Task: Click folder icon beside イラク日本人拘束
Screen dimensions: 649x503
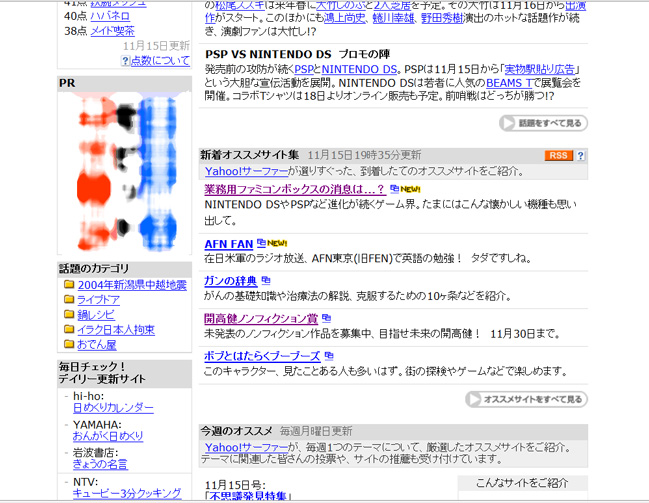Action: (69, 329)
